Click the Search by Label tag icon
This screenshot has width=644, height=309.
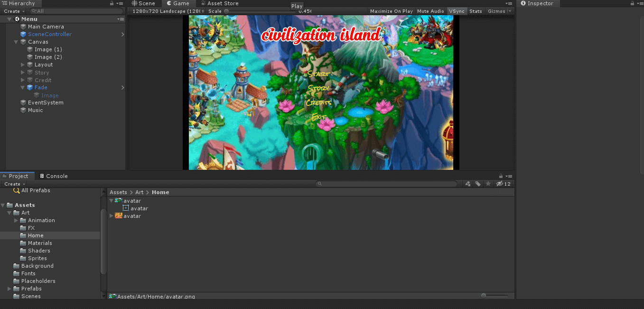coord(478,184)
